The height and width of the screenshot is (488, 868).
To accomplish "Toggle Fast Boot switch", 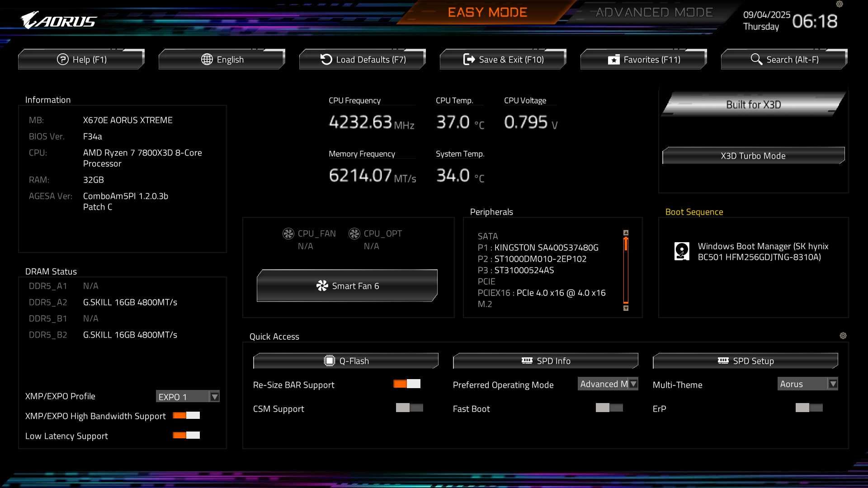I will pos(609,408).
